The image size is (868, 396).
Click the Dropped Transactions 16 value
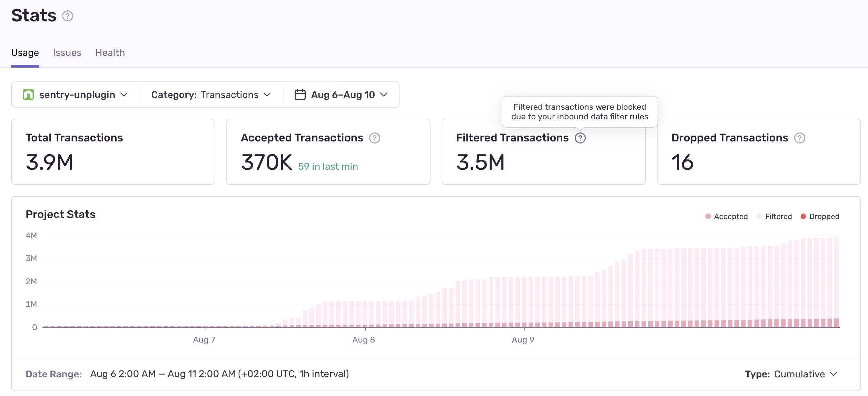tap(682, 162)
